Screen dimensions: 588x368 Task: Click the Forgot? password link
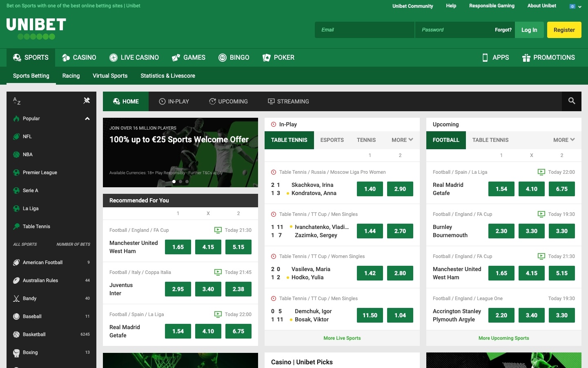(x=503, y=30)
